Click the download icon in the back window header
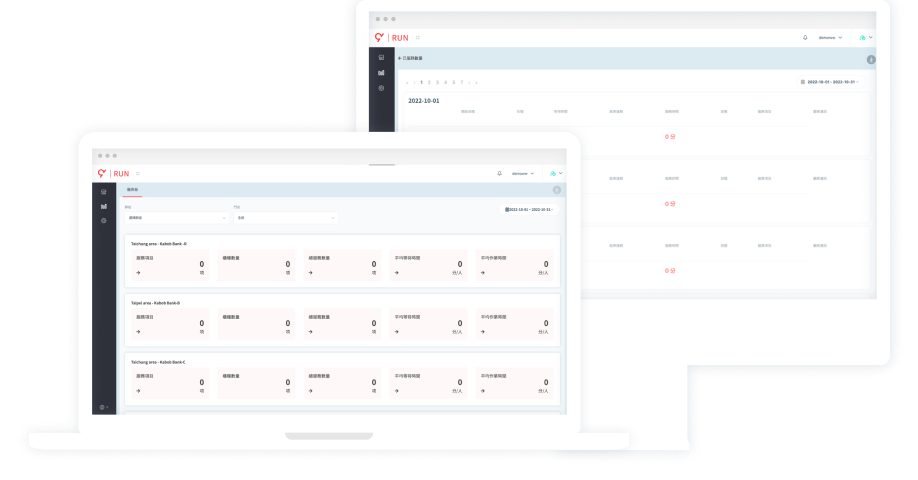Image resolution: width=918 pixels, height=480 pixels. point(870,59)
